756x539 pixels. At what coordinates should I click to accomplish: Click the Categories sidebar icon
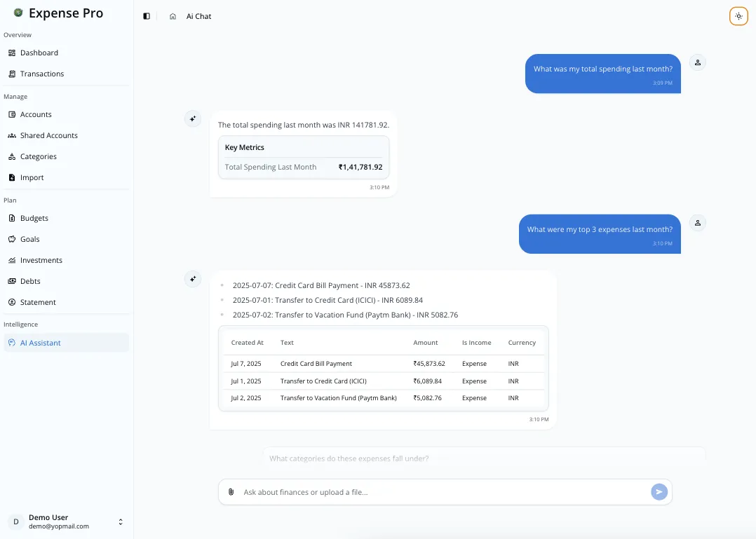click(12, 156)
